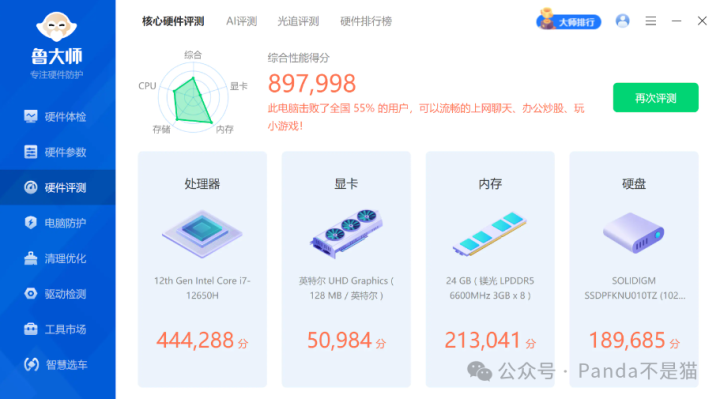Viewport: 720px width, 399px height.
Task: Select 硬件评测 benchmark in sidebar
Action: pos(57,187)
